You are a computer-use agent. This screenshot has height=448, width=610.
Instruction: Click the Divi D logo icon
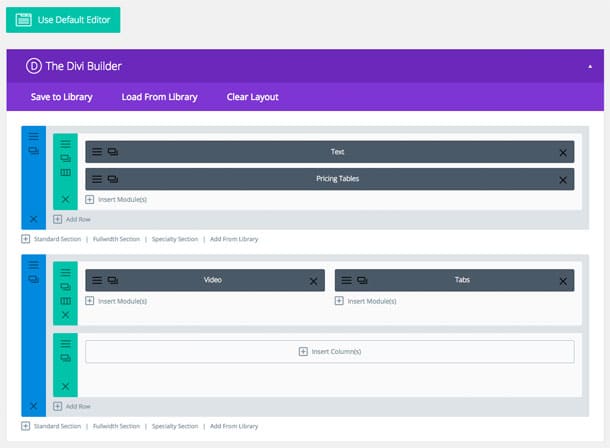pos(33,66)
